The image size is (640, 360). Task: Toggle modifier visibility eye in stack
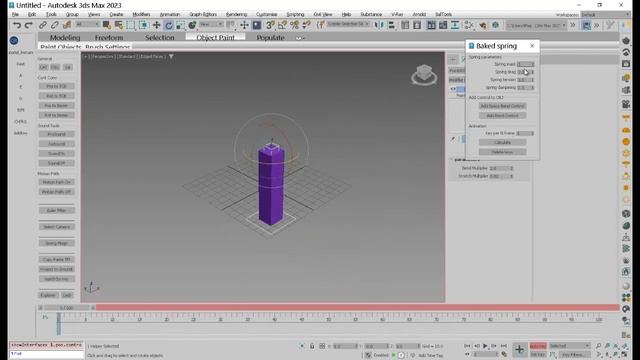click(x=453, y=89)
